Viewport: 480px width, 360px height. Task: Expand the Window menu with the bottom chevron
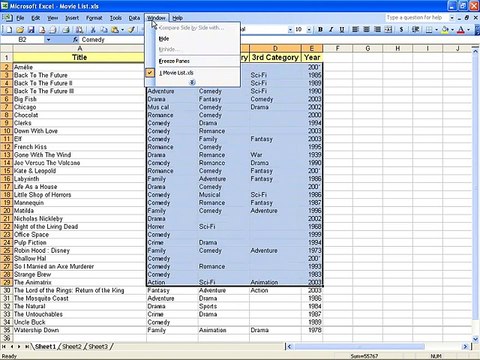pos(192,82)
